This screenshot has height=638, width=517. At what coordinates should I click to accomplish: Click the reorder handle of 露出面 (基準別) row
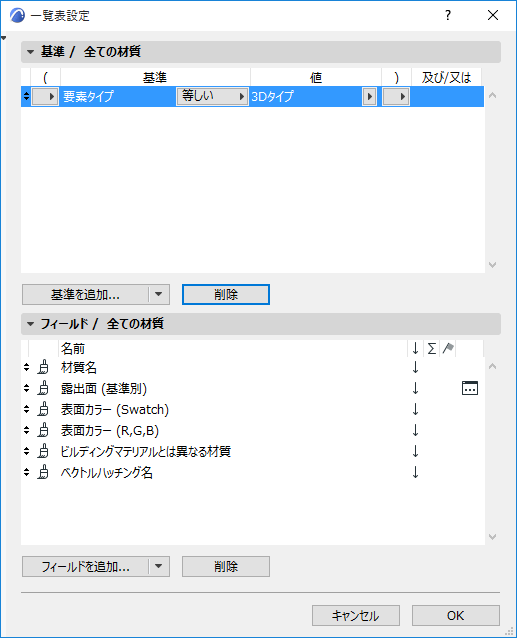click(26, 388)
